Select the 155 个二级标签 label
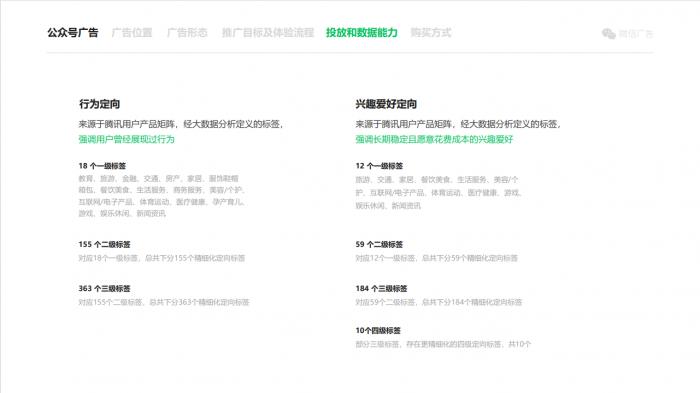The image size is (700, 393). [104, 244]
